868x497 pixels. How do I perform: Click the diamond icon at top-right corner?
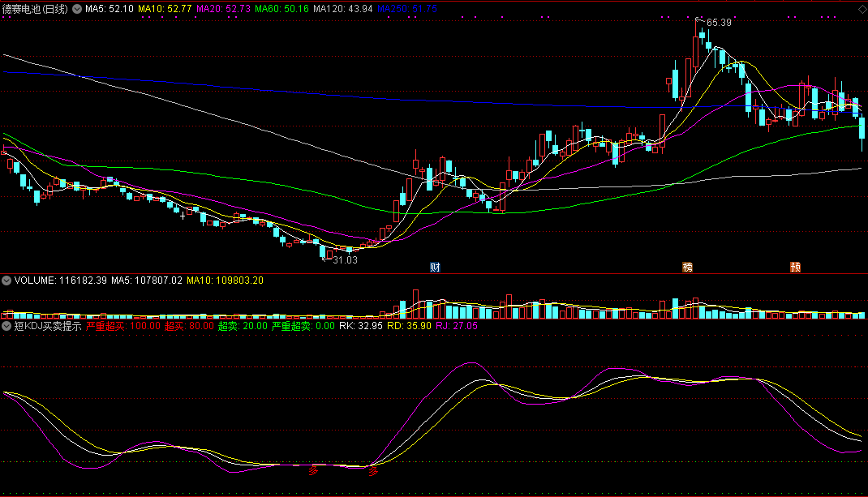pos(862,10)
